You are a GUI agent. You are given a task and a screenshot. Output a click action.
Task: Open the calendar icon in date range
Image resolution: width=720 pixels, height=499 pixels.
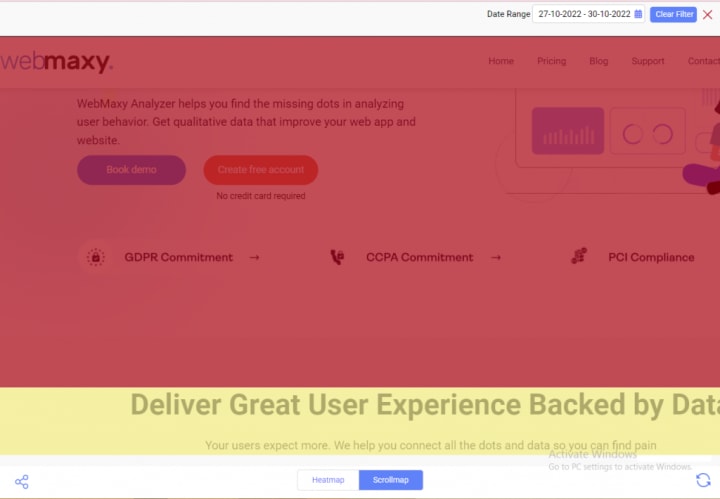(638, 14)
